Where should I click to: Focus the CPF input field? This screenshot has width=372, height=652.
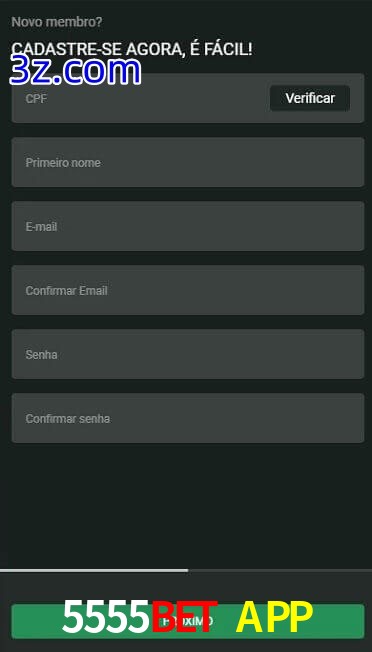coord(140,98)
